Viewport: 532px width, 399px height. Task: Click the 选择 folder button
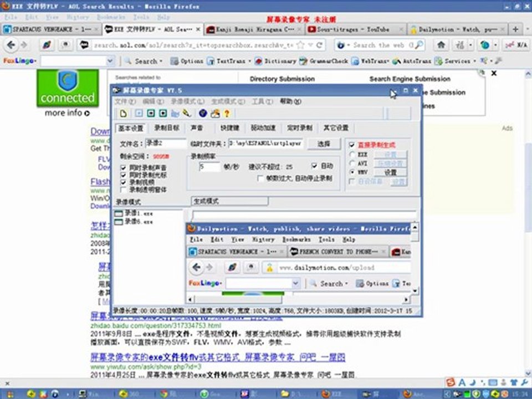[324, 144]
